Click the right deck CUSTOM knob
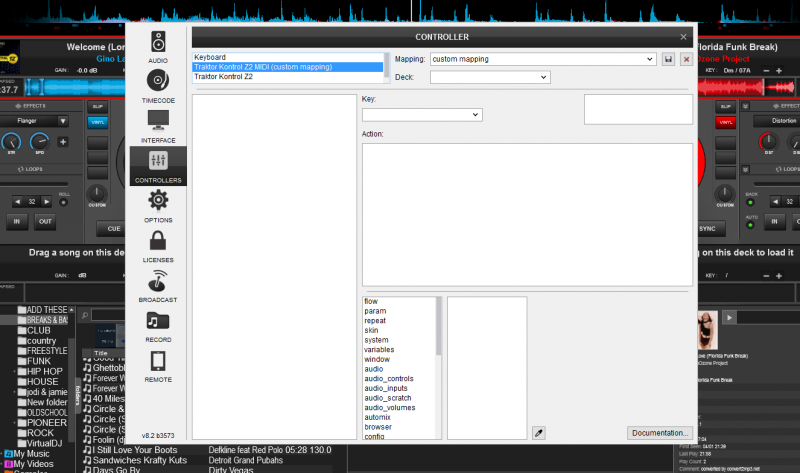The image size is (800, 473). tap(724, 194)
